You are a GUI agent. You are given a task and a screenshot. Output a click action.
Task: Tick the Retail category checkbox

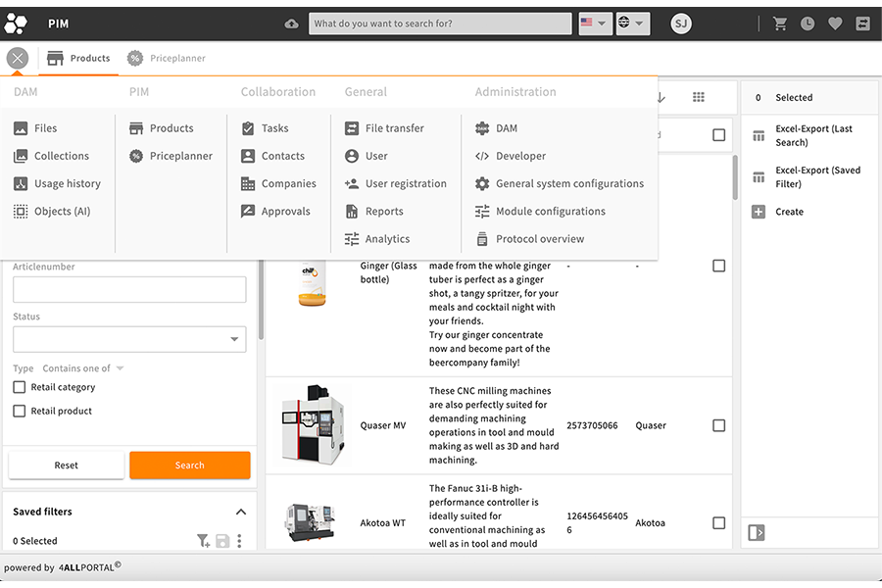(20, 387)
